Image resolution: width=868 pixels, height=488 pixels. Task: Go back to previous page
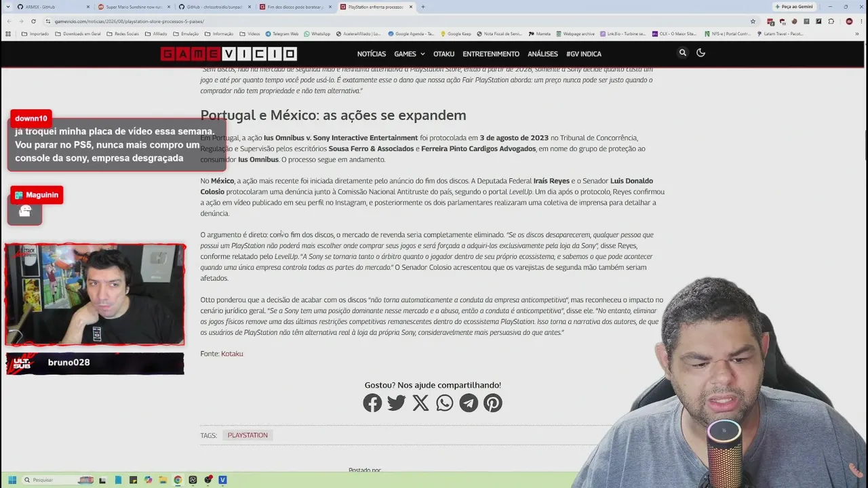tap(8, 21)
